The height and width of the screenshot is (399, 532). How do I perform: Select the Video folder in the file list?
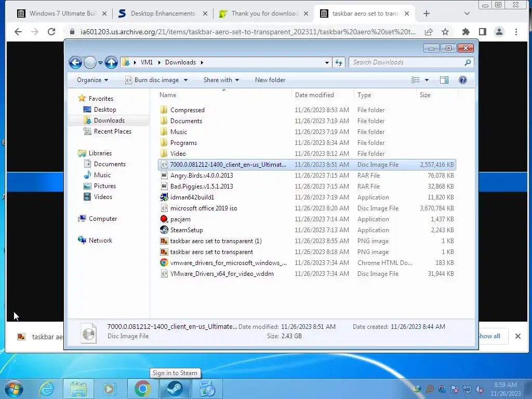click(178, 154)
